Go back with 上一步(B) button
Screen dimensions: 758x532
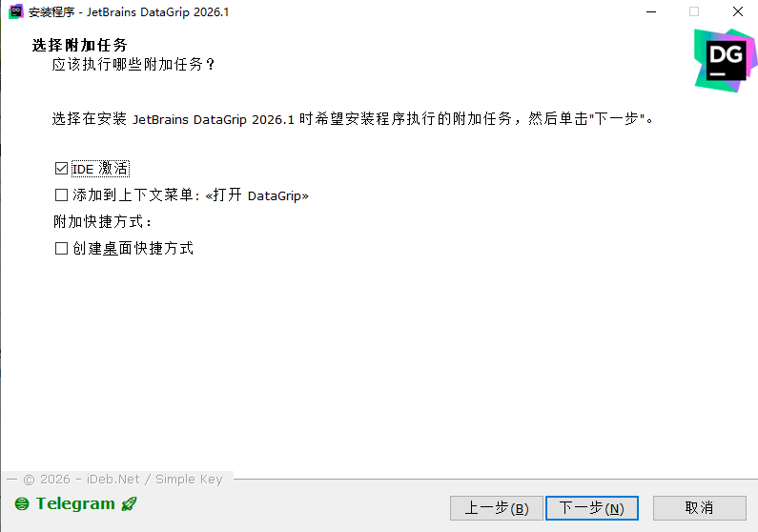pos(497,508)
